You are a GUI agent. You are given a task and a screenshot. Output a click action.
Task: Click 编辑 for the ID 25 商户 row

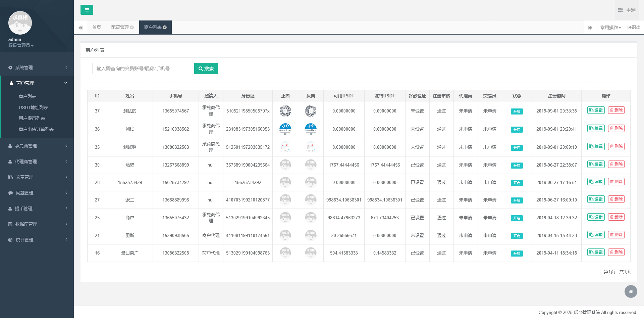click(596, 217)
